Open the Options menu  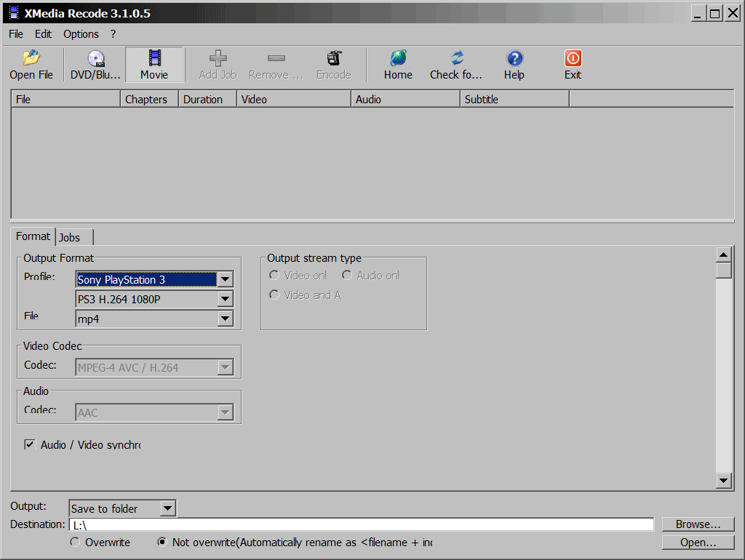click(x=81, y=34)
